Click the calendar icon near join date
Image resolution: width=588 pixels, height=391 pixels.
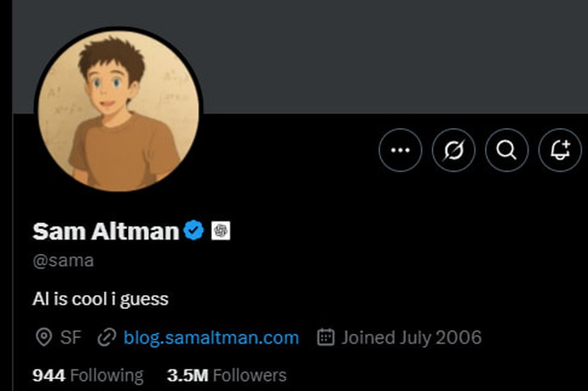click(x=325, y=337)
